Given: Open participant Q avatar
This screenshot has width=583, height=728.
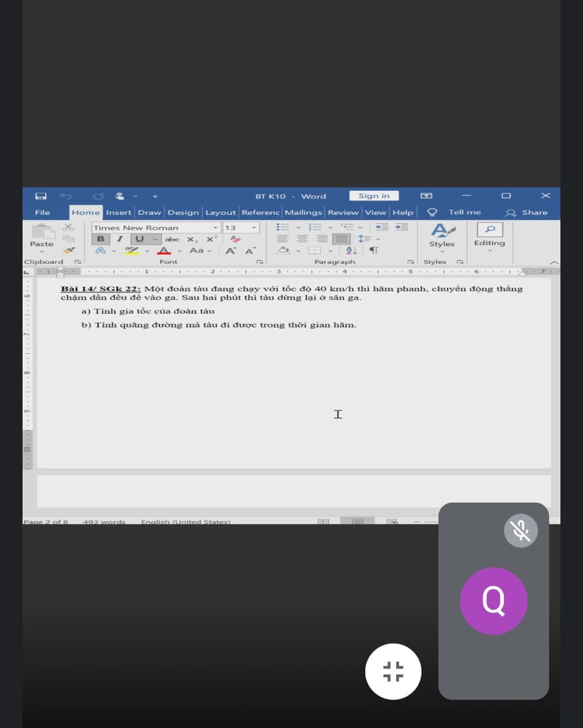Looking at the screenshot, I should (x=493, y=600).
